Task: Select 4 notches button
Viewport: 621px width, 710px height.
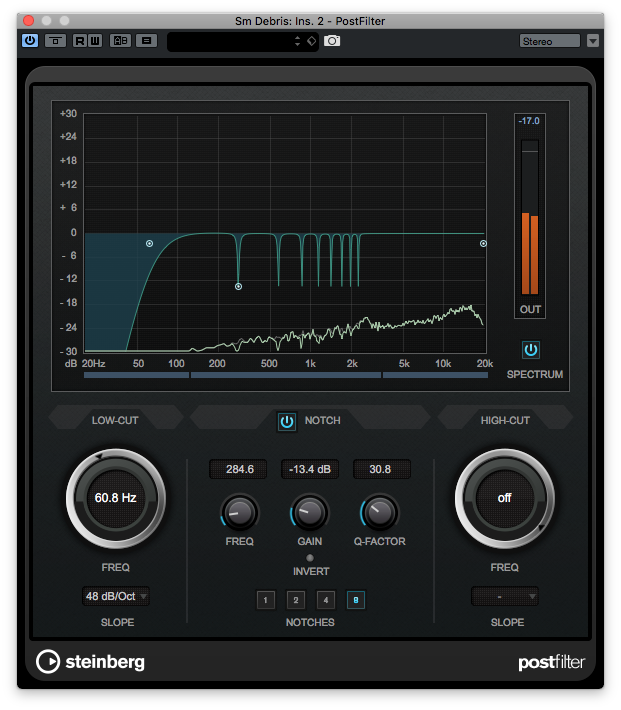Action: 326,600
